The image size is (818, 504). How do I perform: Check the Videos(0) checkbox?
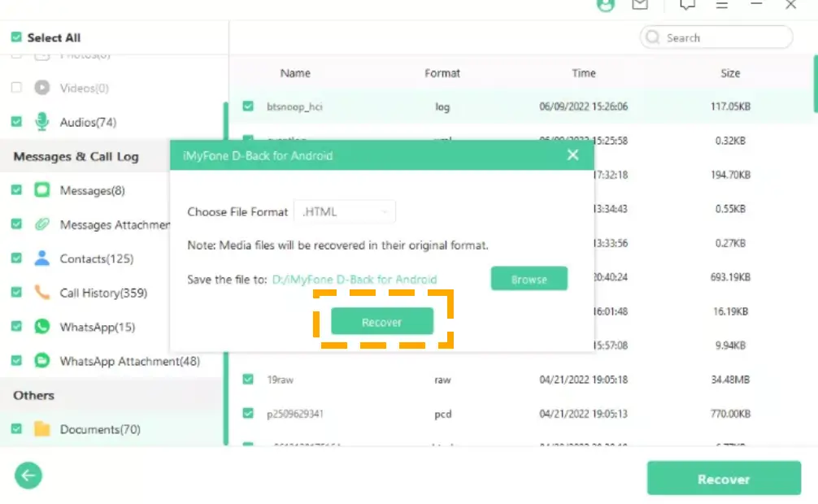(x=16, y=87)
